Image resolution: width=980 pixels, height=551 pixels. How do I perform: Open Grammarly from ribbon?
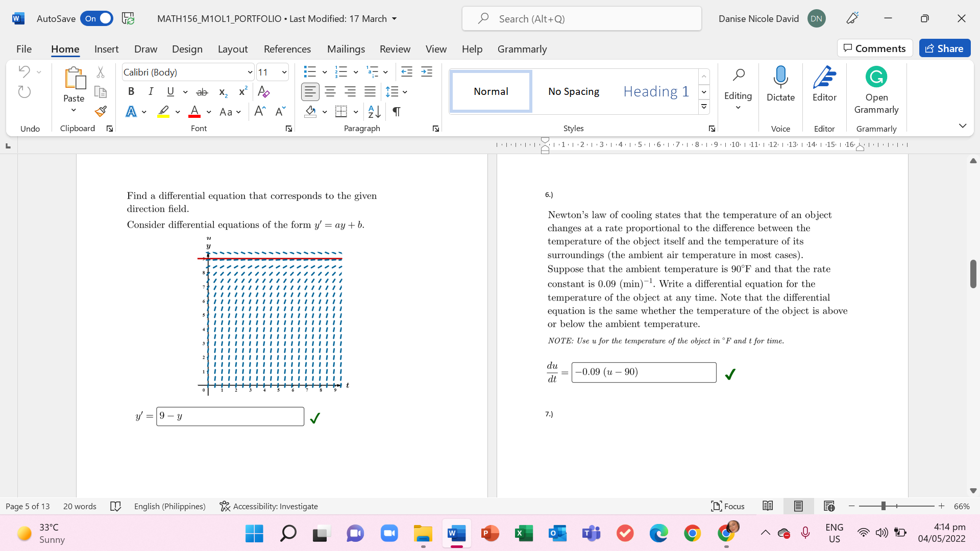[x=876, y=90]
